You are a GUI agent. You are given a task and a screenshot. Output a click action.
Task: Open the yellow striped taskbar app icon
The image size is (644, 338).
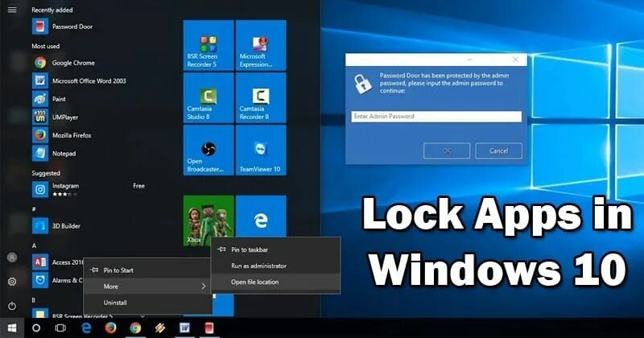(160, 328)
